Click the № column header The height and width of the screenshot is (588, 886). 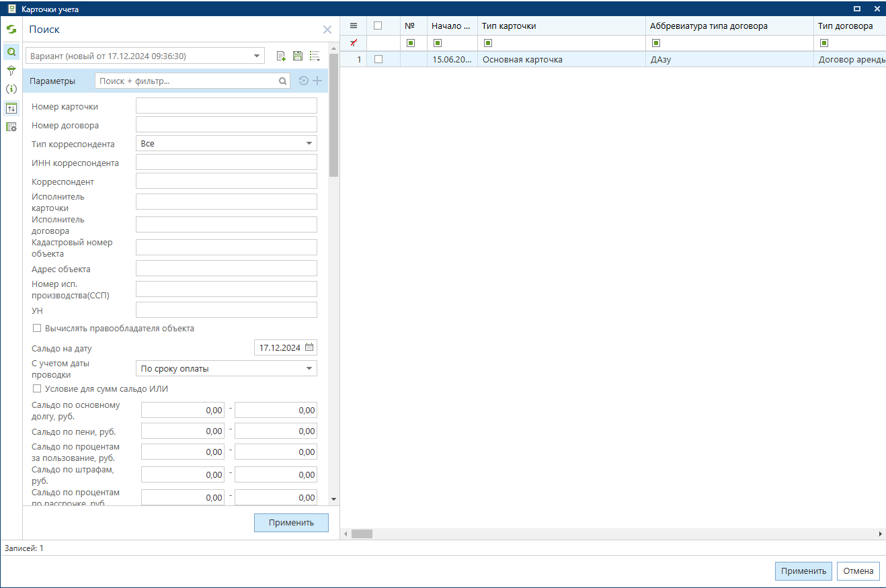pyautogui.click(x=413, y=26)
